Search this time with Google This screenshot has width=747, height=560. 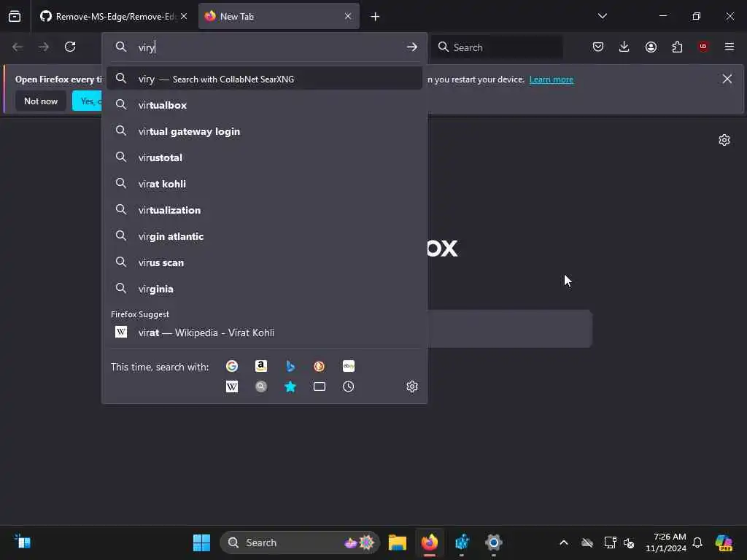pyautogui.click(x=232, y=366)
